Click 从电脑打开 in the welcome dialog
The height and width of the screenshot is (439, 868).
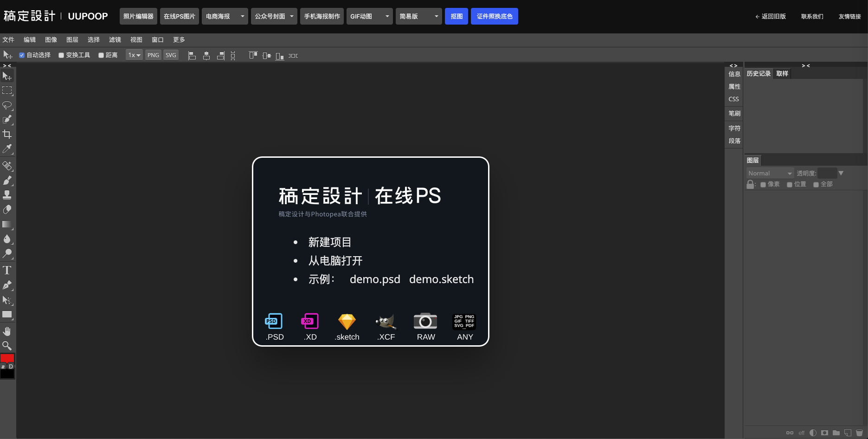coord(335,261)
